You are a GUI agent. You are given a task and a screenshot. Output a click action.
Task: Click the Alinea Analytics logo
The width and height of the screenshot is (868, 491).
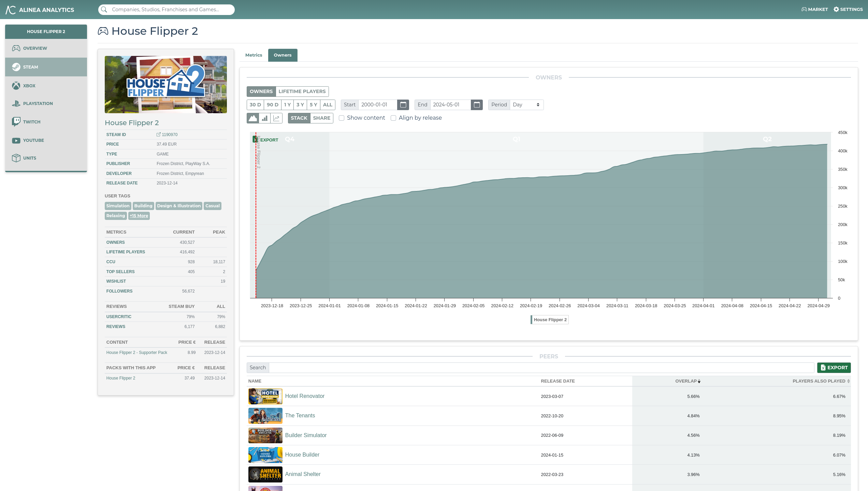tap(40, 10)
